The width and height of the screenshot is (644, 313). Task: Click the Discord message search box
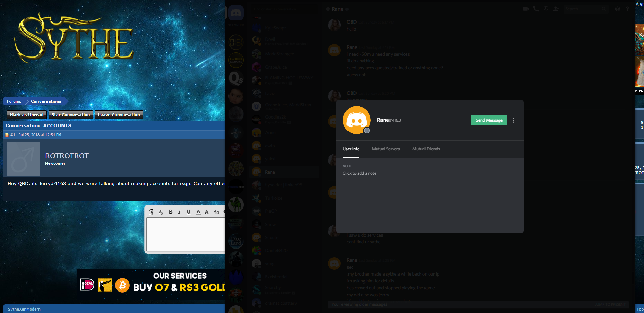[x=585, y=9]
